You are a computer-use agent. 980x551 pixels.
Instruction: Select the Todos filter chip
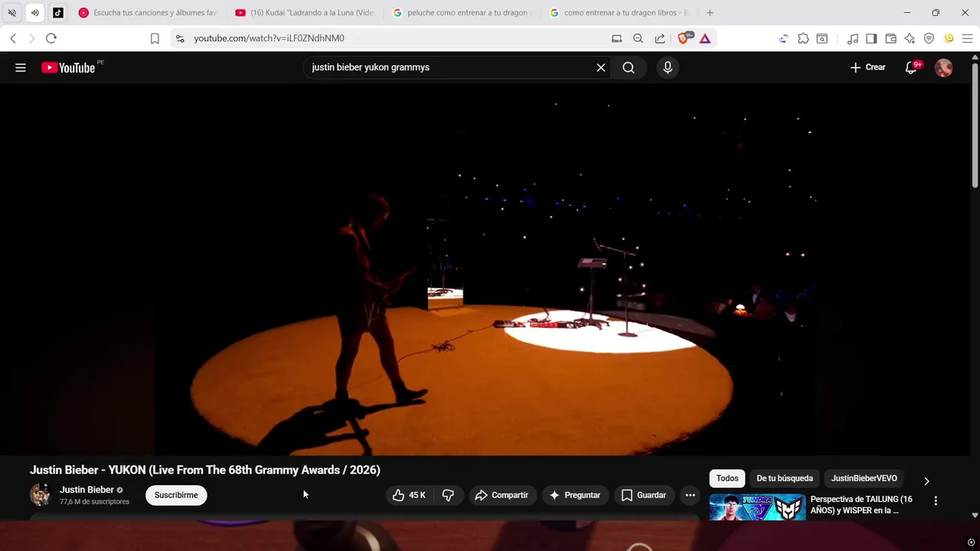coord(727,478)
